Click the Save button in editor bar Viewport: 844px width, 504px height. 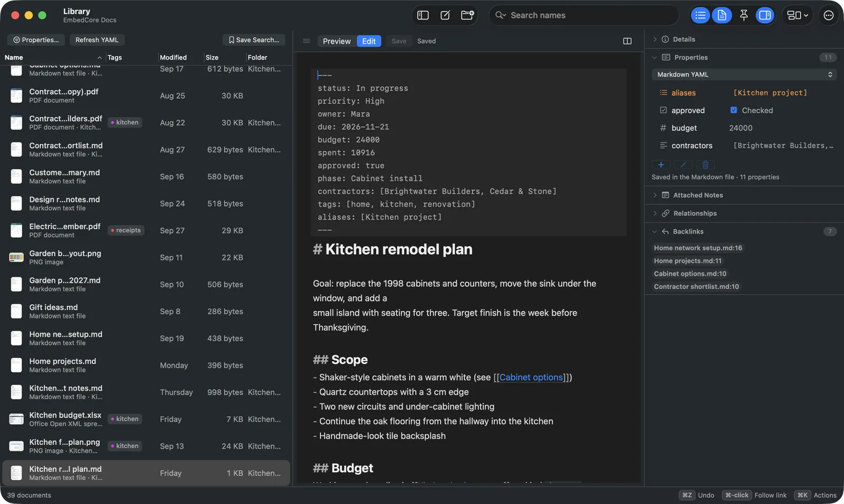point(399,41)
